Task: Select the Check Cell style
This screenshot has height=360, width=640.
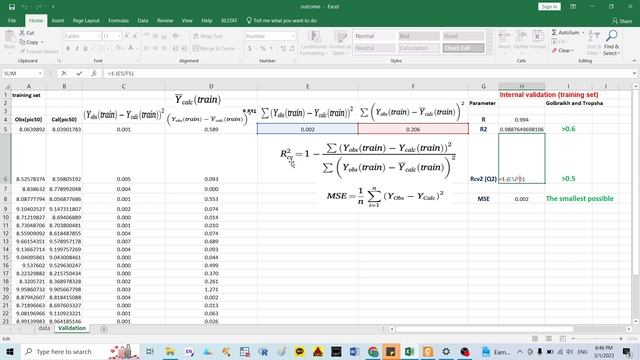Action: pos(463,48)
